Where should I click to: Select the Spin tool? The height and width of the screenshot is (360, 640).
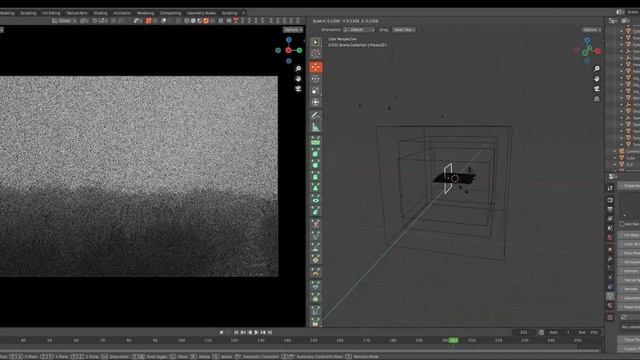click(x=316, y=224)
